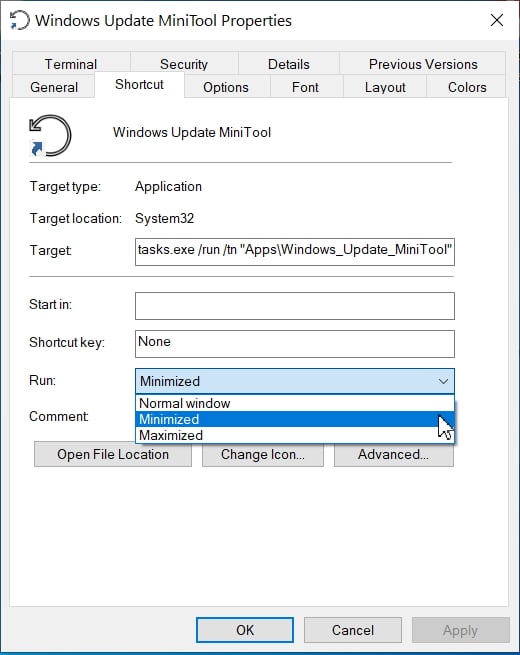Pick Maximized from the Run list
This screenshot has width=520, height=655.
[295, 435]
